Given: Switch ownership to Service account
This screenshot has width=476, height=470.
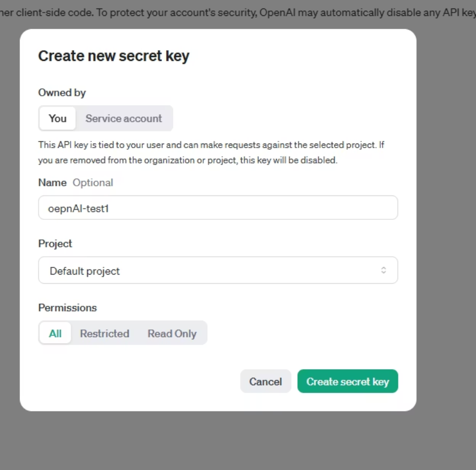Looking at the screenshot, I should point(124,118).
